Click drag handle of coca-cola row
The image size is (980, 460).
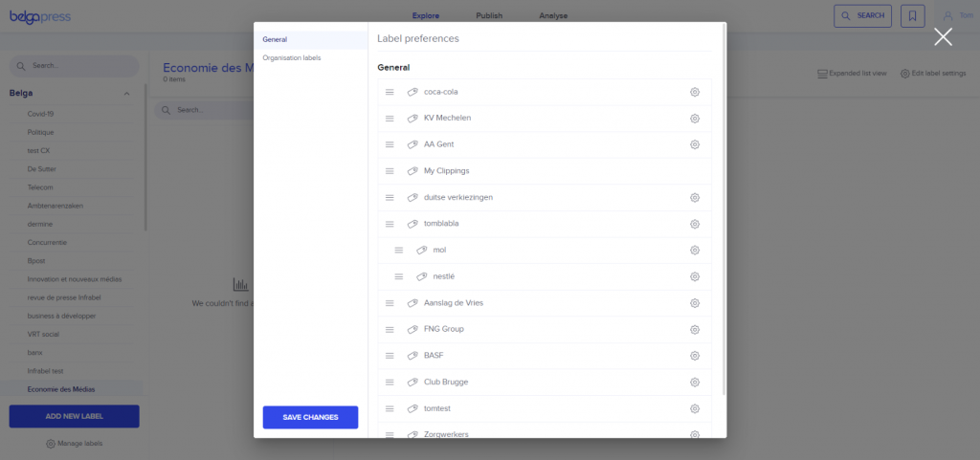pyautogui.click(x=390, y=92)
